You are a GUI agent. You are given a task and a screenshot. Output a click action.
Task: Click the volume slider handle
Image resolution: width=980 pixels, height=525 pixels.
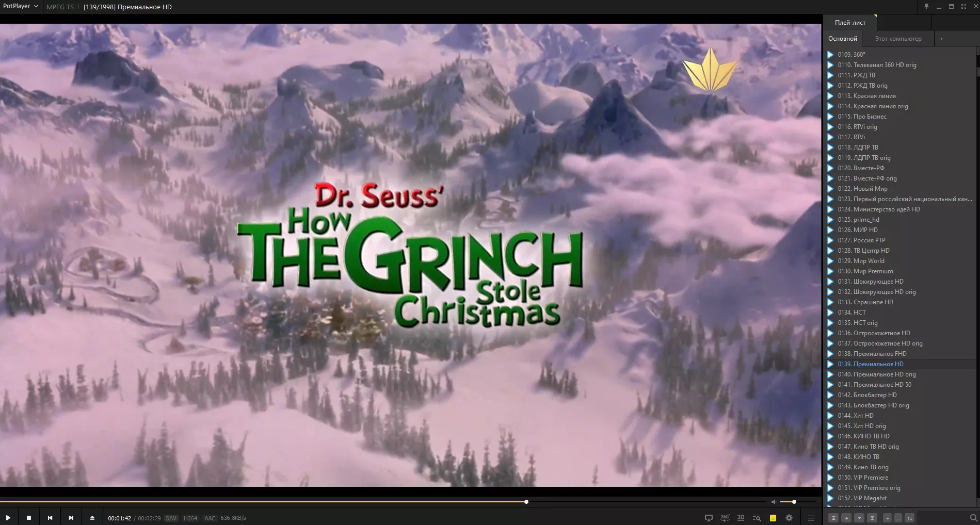[x=794, y=502]
